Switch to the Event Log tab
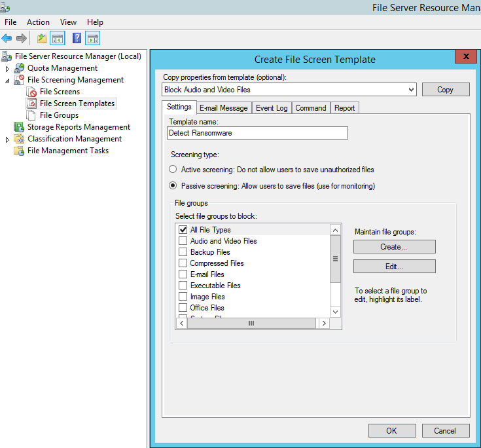Viewport: 481px width, 448px height. (x=272, y=108)
